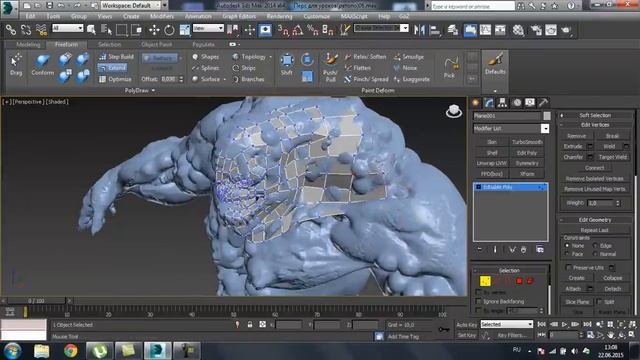Viewport: 640px width, 360px height.
Task: Select the Move tool
Action: (154, 30)
